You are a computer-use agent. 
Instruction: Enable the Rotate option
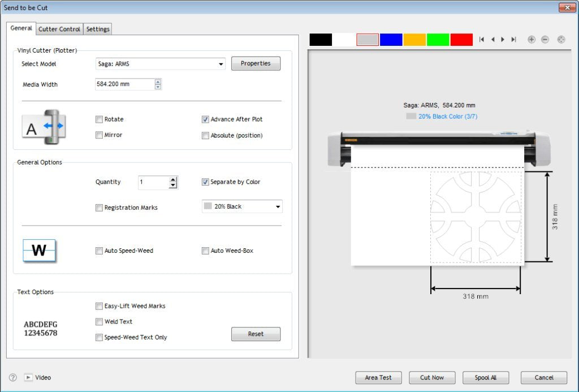click(99, 119)
